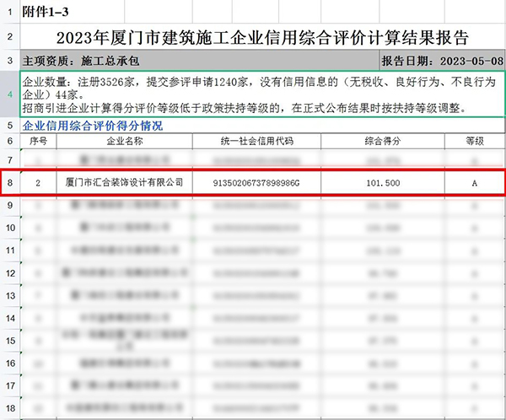Click the 企业数量 description paragraph cell
Image resolution: width=506 pixels, height=420 pixels.
click(261, 94)
